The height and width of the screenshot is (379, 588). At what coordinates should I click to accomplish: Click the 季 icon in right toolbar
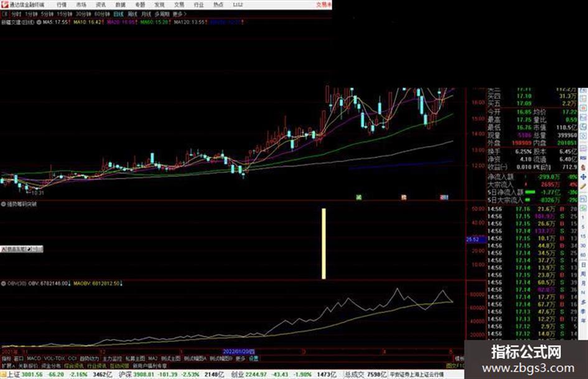(x=583, y=311)
